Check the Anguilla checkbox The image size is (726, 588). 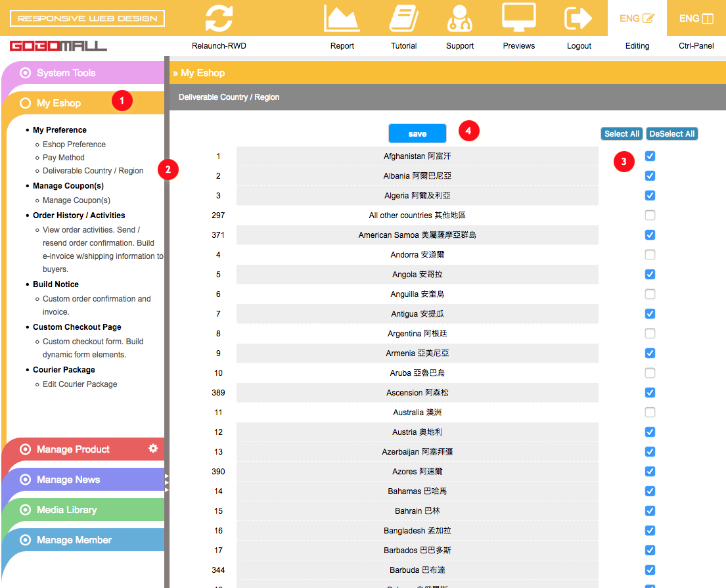650,294
